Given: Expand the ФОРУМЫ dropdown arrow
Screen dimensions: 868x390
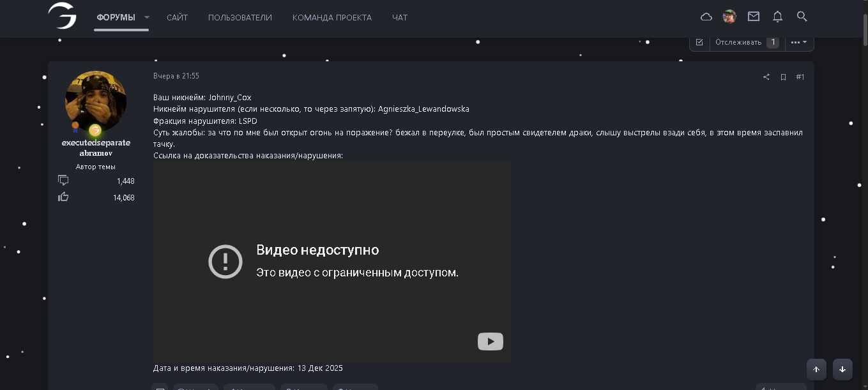Looking at the screenshot, I should [x=147, y=17].
